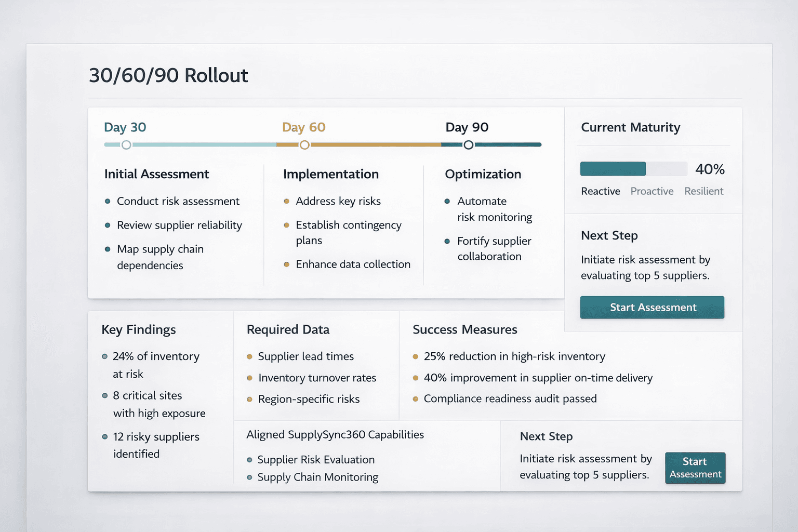Click the Day 60 timeline marker circle
The height and width of the screenshot is (532, 798).
pos(304,145)
